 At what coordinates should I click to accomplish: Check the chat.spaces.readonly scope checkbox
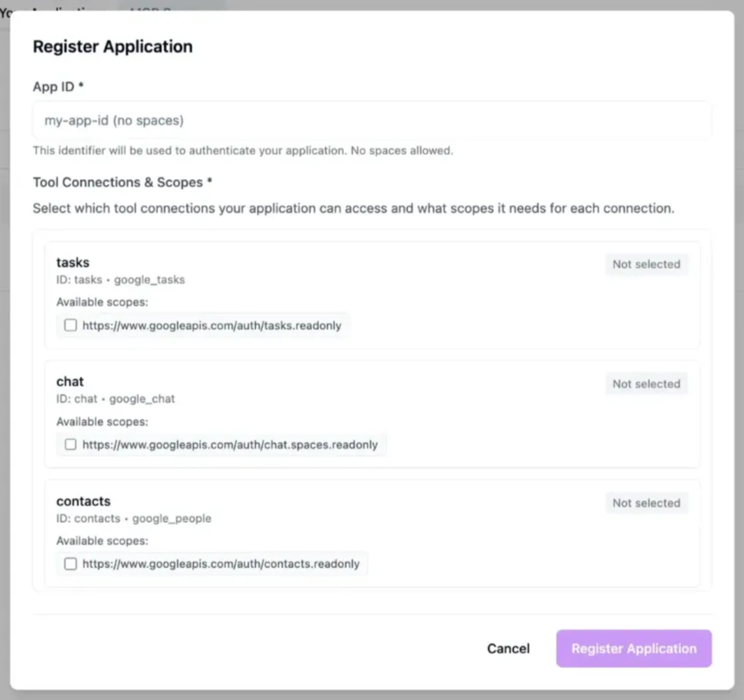(x=71, y=445)
